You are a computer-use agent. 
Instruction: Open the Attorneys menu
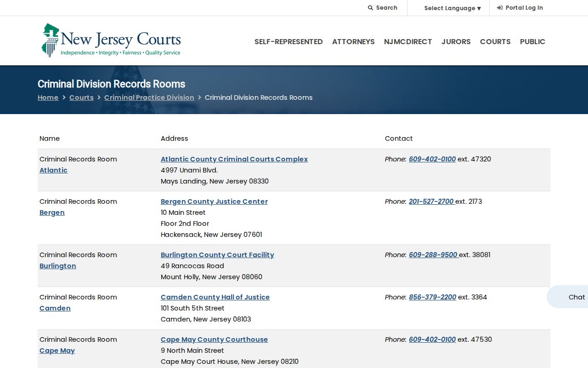353,41
